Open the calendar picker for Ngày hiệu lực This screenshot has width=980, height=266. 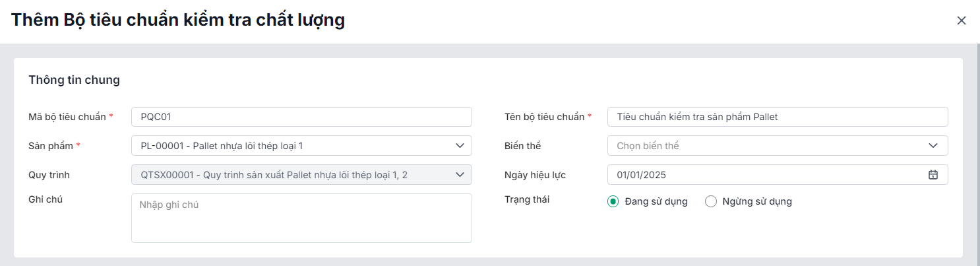click(933, 175)
